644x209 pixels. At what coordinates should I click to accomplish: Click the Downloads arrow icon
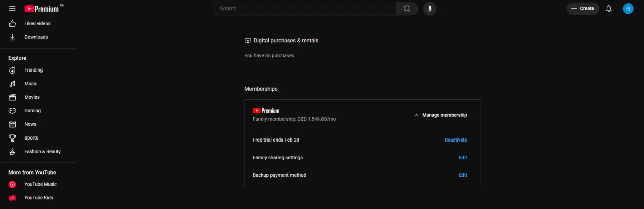(x=13, y=37)
